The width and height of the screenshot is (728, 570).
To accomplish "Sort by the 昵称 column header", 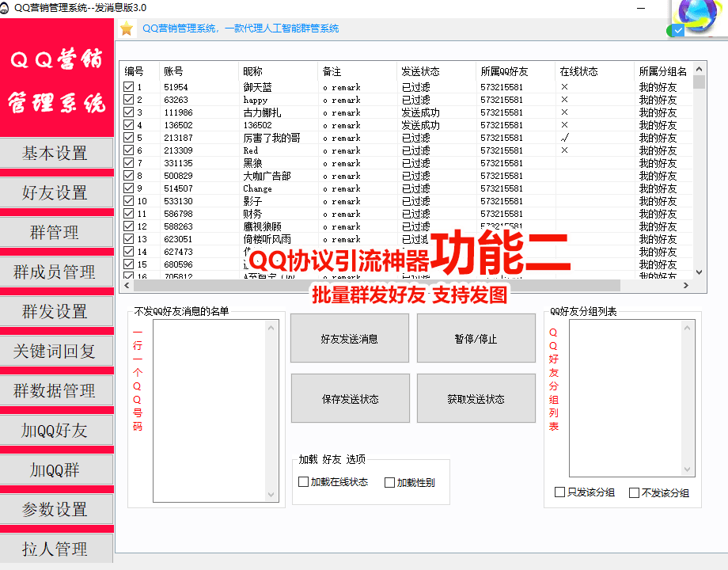I will tap(278, 71).
